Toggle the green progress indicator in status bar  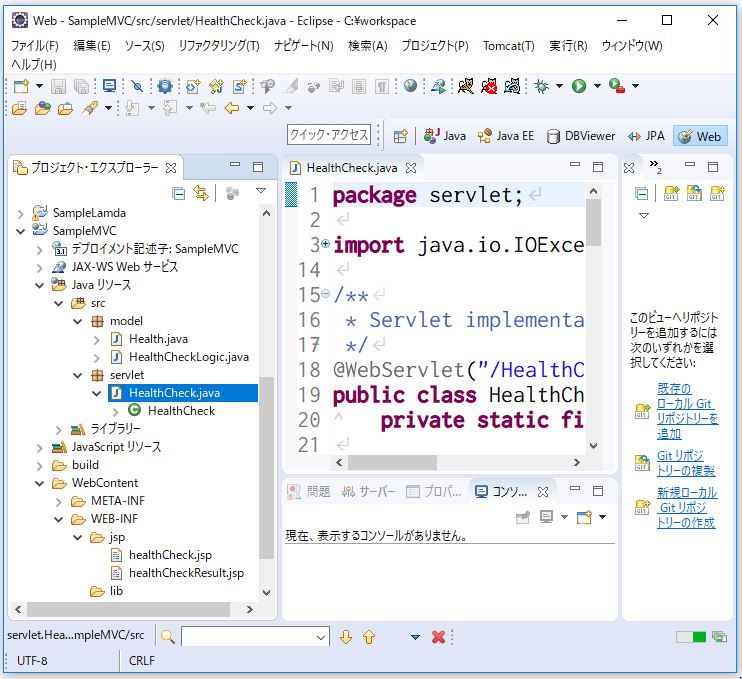691,637
